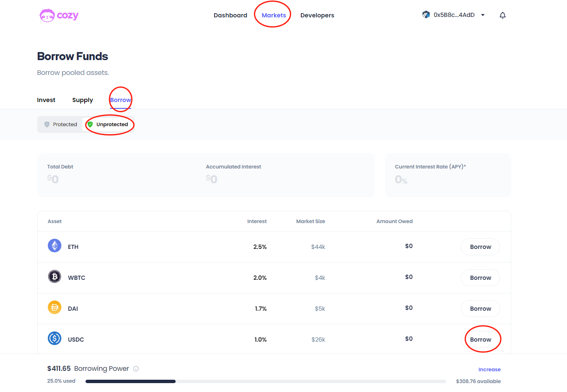Go to the Developers page
The height and width of the screenshot is (392, 567).
click(317, 15)
